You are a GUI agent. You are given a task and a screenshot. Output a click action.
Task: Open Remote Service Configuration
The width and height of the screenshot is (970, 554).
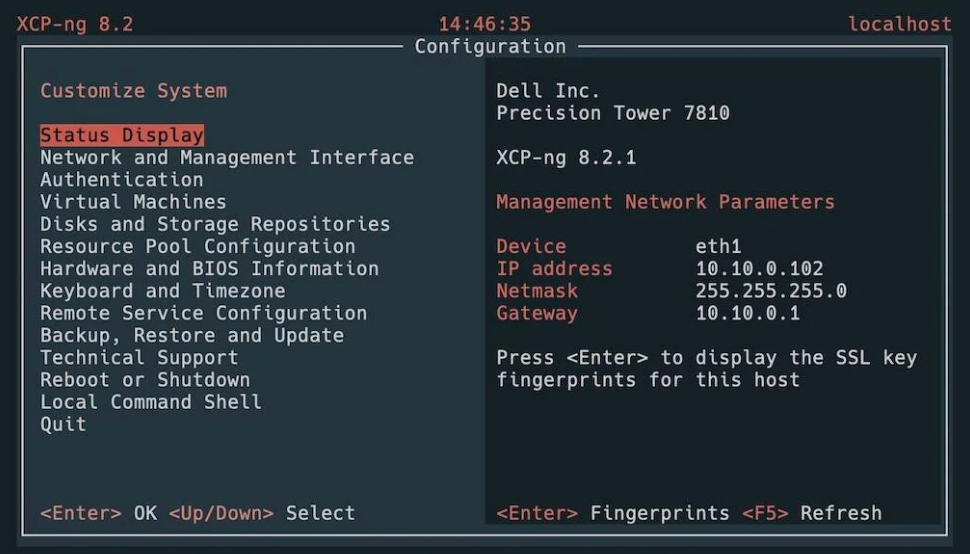coord(204,313)
